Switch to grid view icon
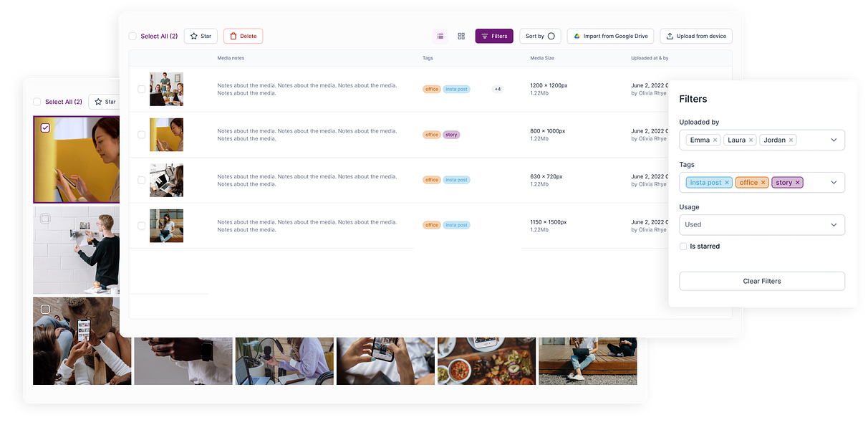This screenshot has width=868, height=430. pyautogui.click(x=461, y=36)
